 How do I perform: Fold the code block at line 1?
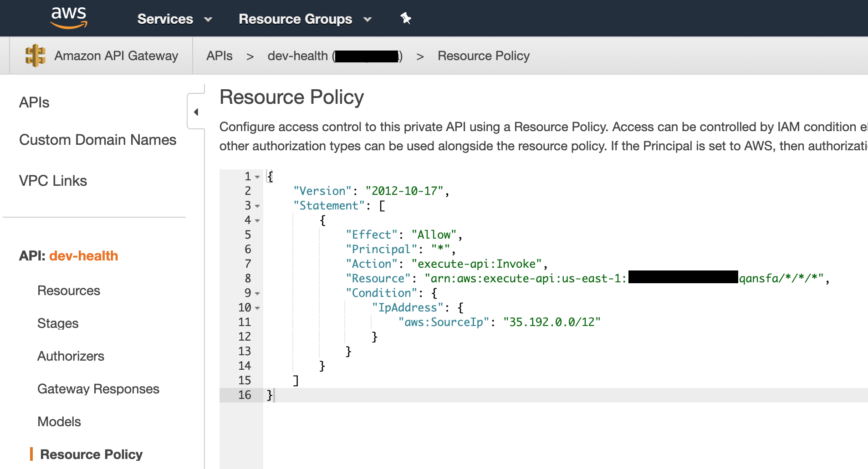[257, 177]
